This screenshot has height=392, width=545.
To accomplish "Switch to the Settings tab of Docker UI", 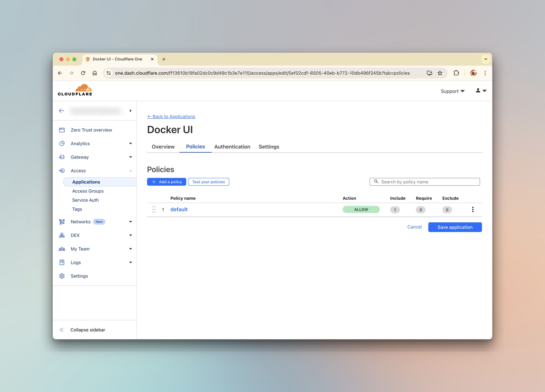I will pyautogui.click(x=269, y=147).
